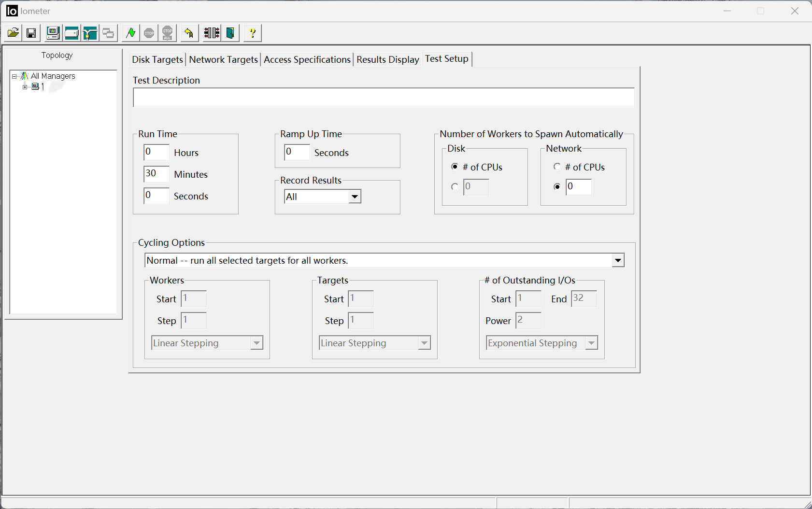
Task: Click the Run Time Minutes input field
Action: (x=156, y=174)
